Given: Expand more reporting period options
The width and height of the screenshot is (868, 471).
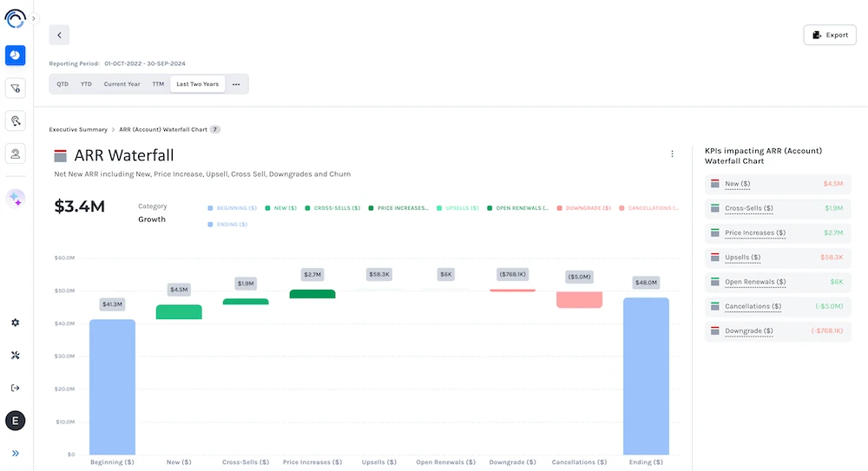Looking at the screenshot, I should coord(236,84).
